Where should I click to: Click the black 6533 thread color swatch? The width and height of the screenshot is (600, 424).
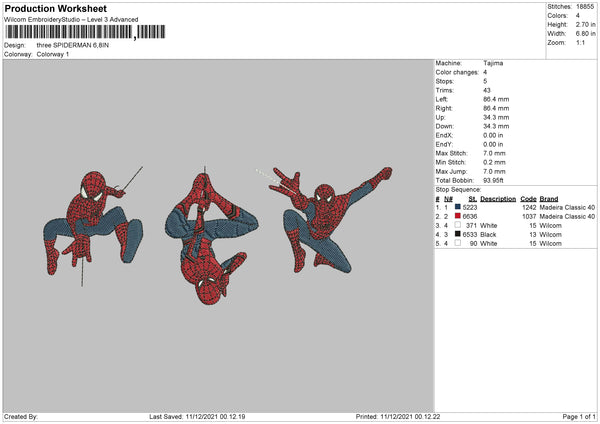coord(457,234)
